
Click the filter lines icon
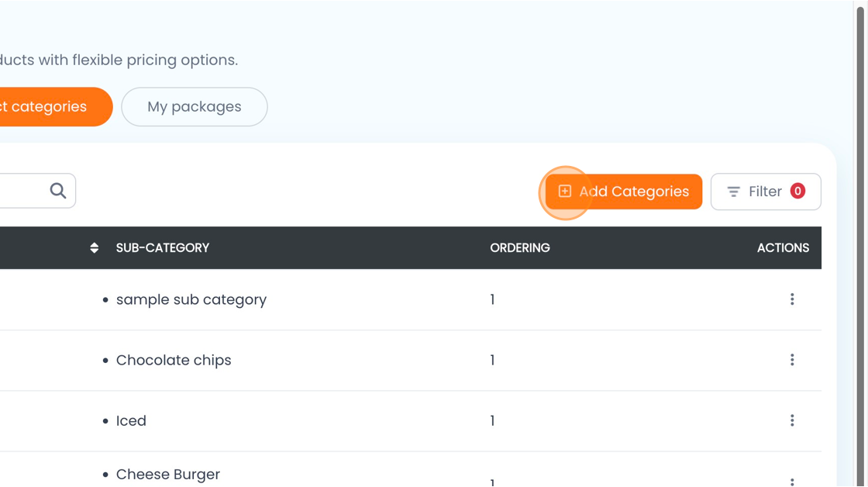pos(733,192)
